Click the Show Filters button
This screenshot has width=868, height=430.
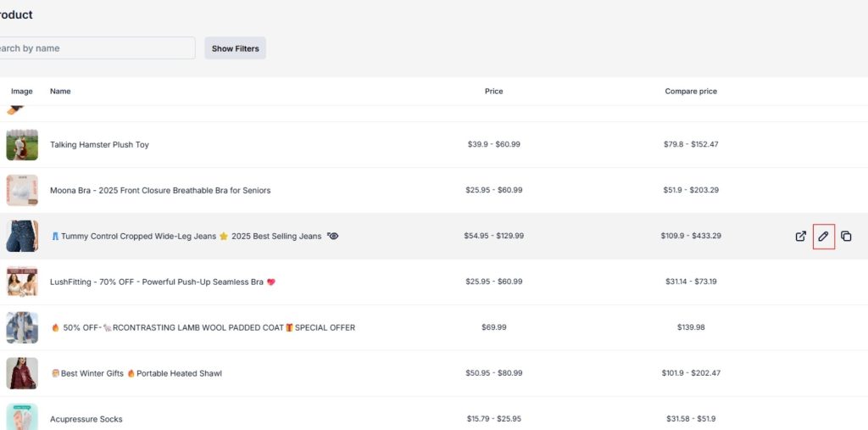pos(236,48)
